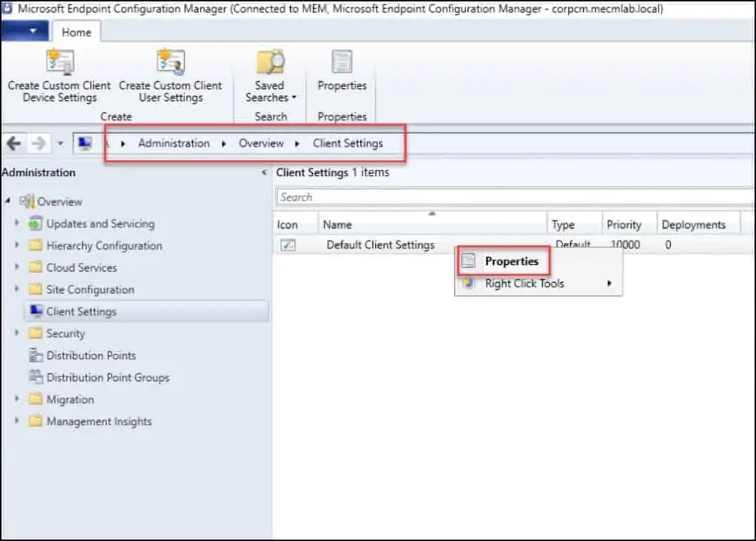The image size is (756, 541).
Task: Expand the Hierarchy Configuration node
Action: tap(17, 245)
